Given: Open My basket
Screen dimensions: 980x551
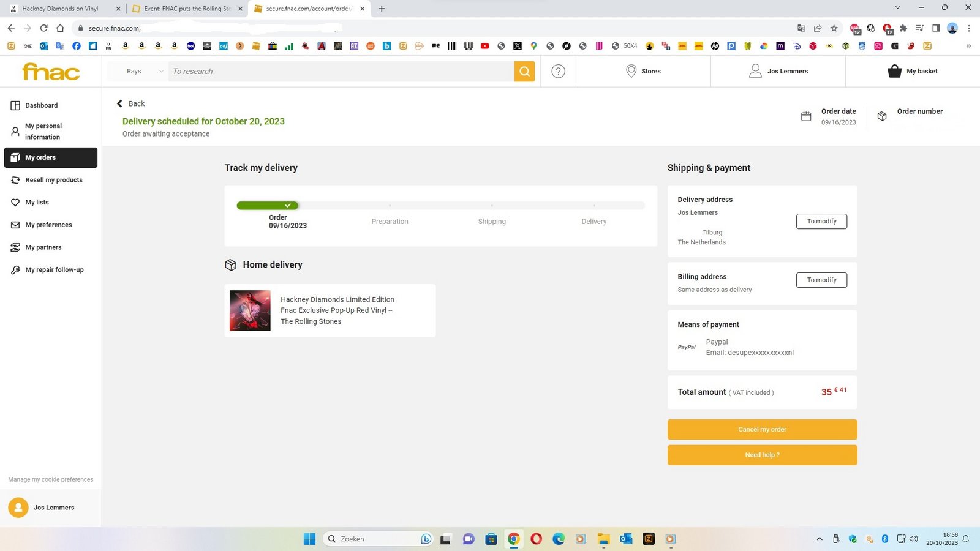Looking at the screenshot, I should coord(913,71).
